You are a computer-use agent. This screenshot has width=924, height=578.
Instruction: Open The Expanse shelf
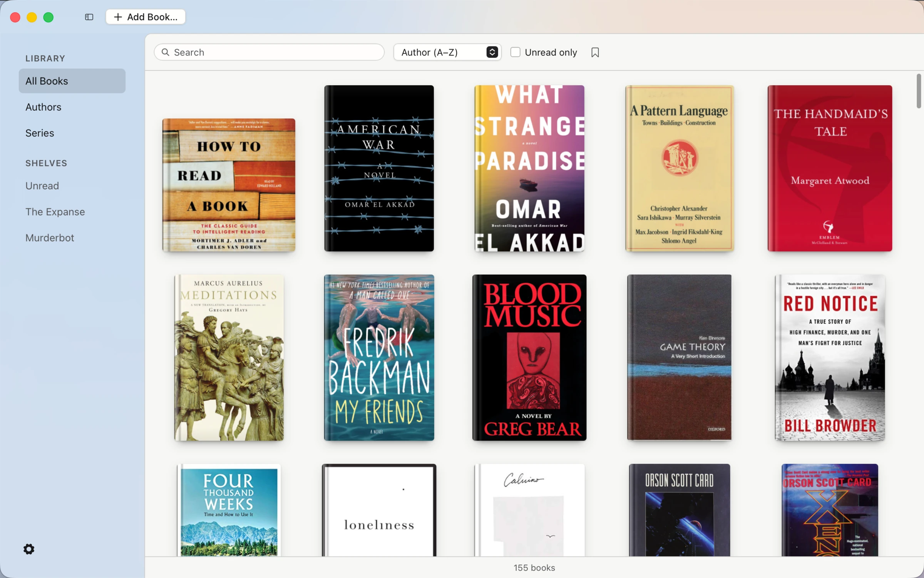click(55, 212)
